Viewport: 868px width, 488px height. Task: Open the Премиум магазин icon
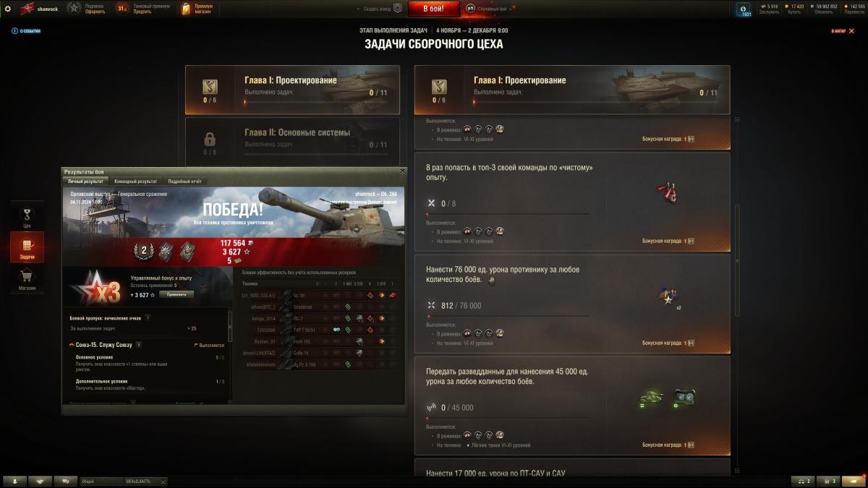(186, 9)
